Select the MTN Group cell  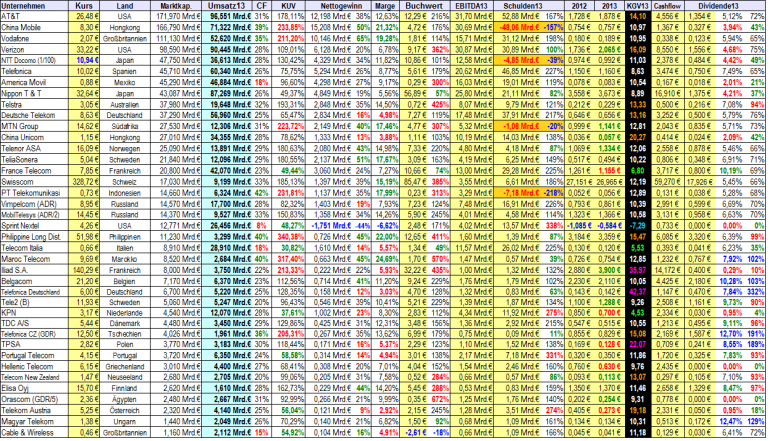[x=34, y=126]
